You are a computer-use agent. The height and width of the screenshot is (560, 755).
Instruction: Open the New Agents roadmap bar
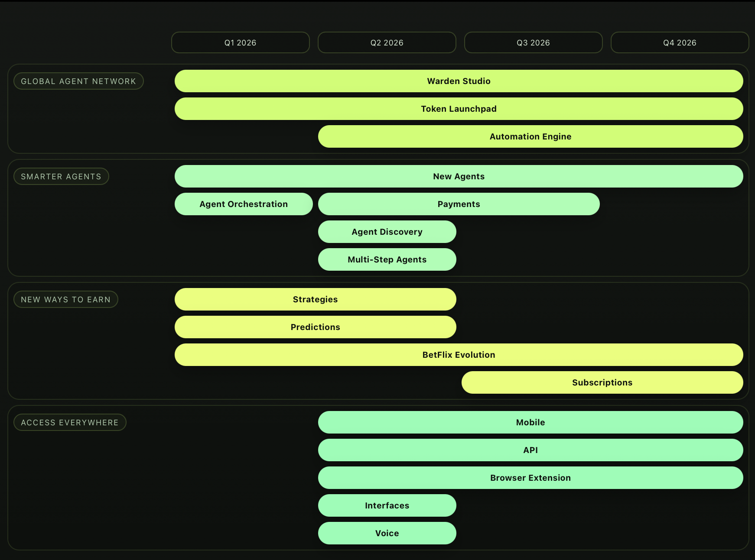[x=459, y=176]
